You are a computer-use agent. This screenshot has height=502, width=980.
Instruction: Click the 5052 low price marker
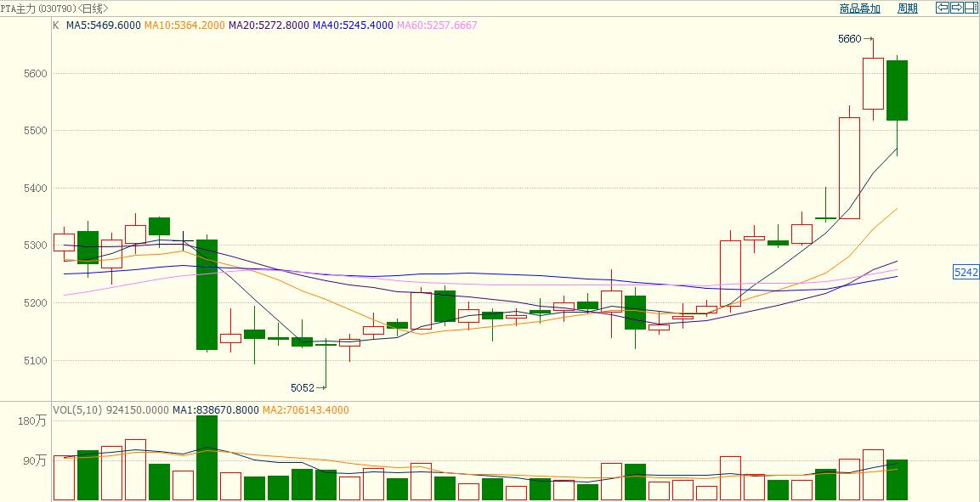[303, 388]
